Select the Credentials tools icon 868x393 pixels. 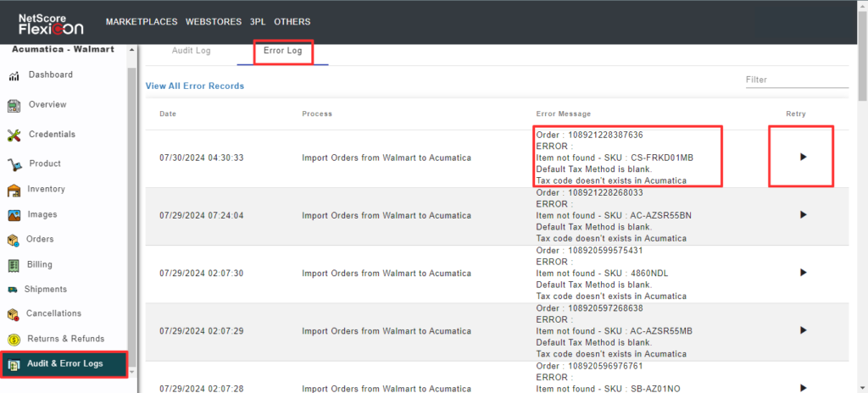(x=14, y=136)
